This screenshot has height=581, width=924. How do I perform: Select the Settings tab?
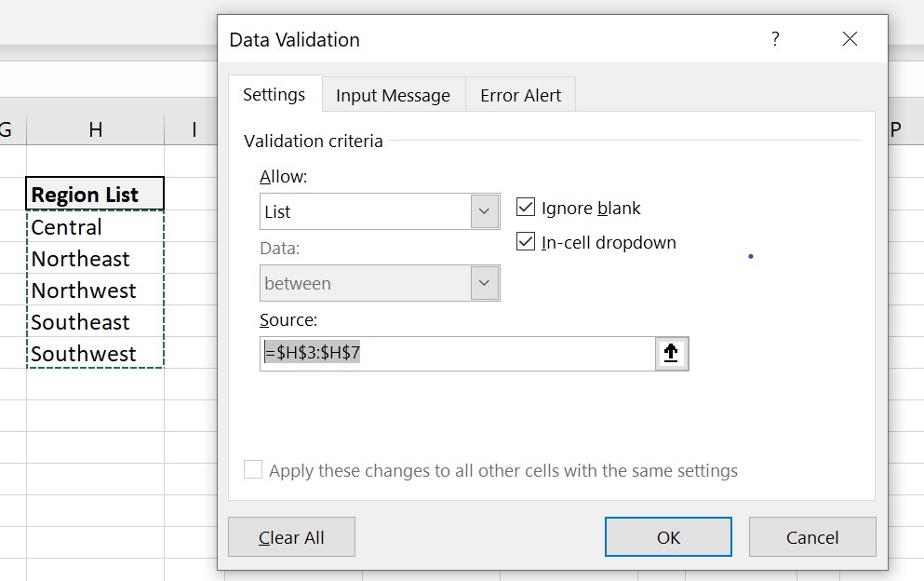point(275,94)
